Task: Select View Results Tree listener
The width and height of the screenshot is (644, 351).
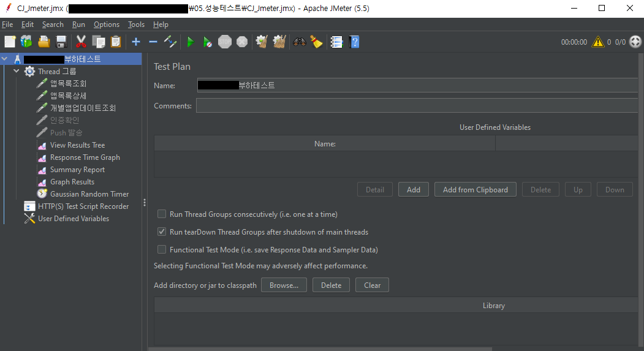Action: pyautogui.click(x=77, y=145)
